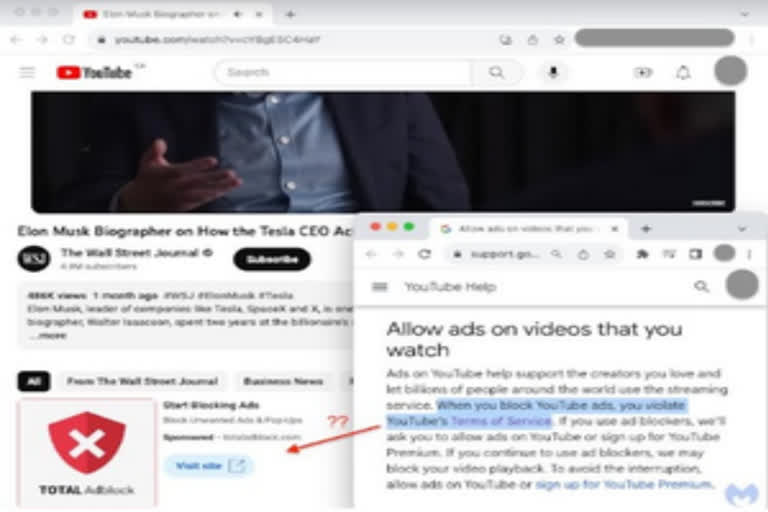The width and height of the screenshot is (768, 512).
Task: Open YouTube notifications bell
Action: pos(683,73)
